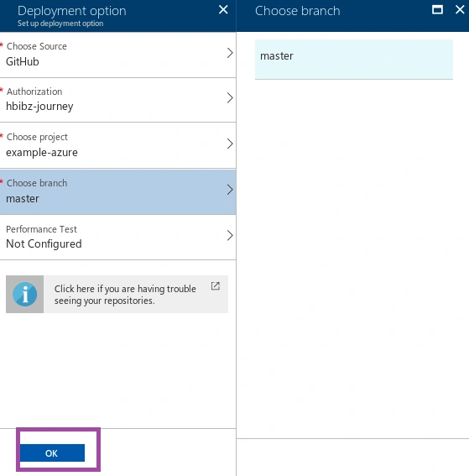The width and height of the screenshot is (469, 476).
Task: Expand the Choose project chevron arrow
Action: click(x=230, y=144)
